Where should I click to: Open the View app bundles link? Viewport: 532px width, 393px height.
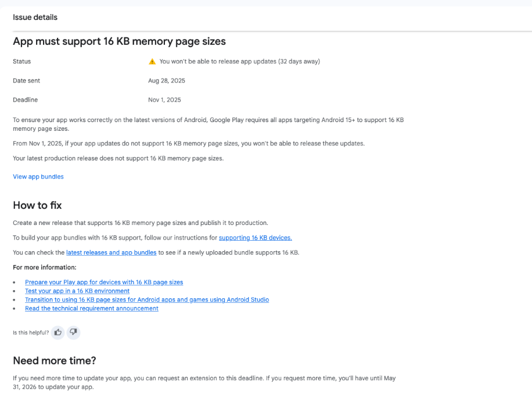tap(38, 177)
